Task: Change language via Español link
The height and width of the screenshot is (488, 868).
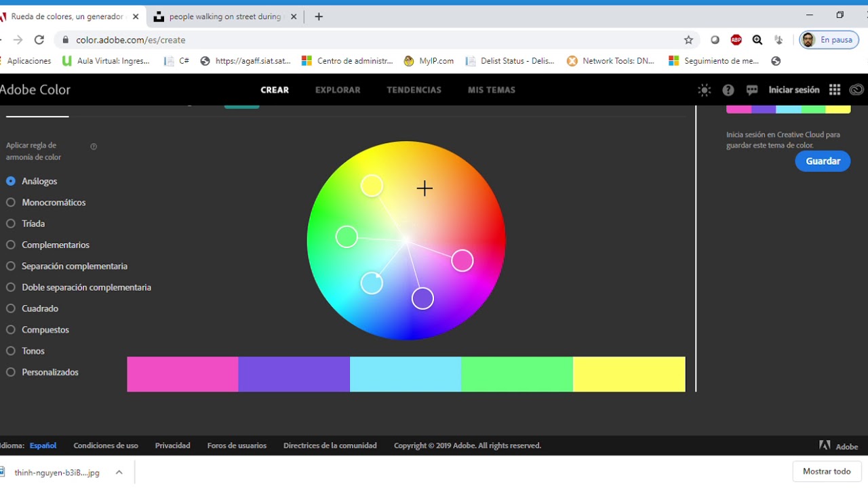Action: tap(43, 445)
